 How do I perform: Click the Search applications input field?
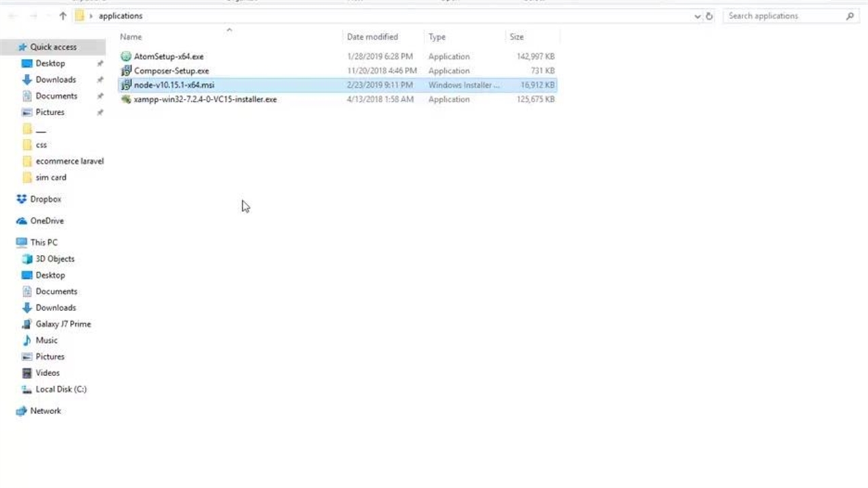coord(783,16)
